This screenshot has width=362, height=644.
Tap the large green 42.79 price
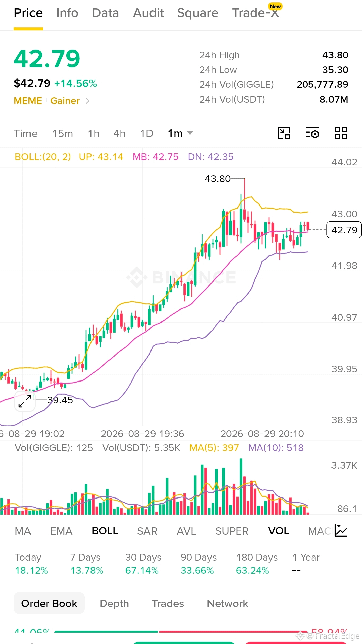coord(47,59)
